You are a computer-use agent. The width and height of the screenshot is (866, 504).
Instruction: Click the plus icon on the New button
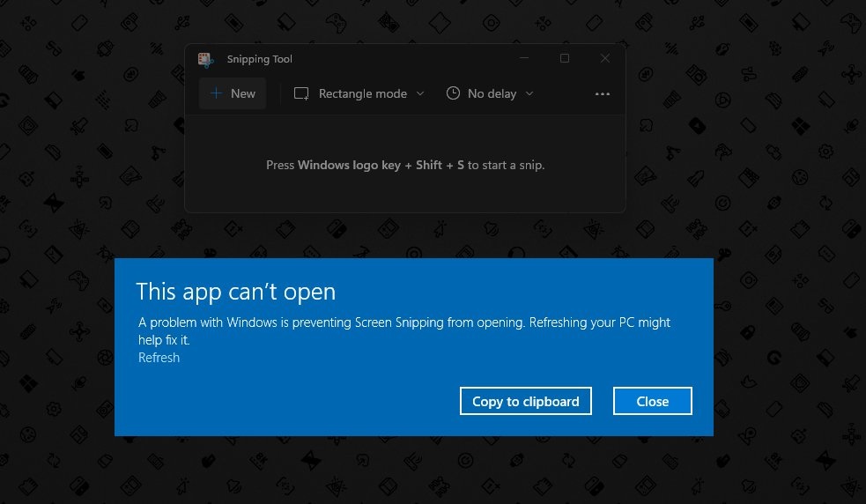click(x=216, y=93)
